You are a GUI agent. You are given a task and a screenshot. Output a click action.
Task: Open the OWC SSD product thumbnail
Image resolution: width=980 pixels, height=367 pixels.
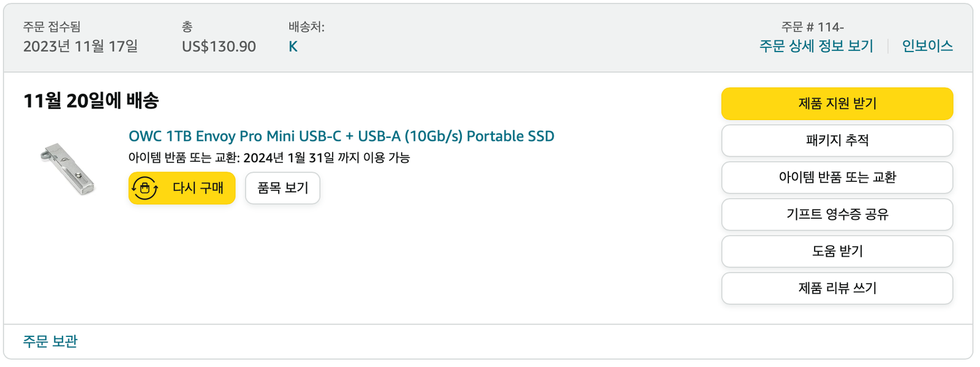click(67, 168)
